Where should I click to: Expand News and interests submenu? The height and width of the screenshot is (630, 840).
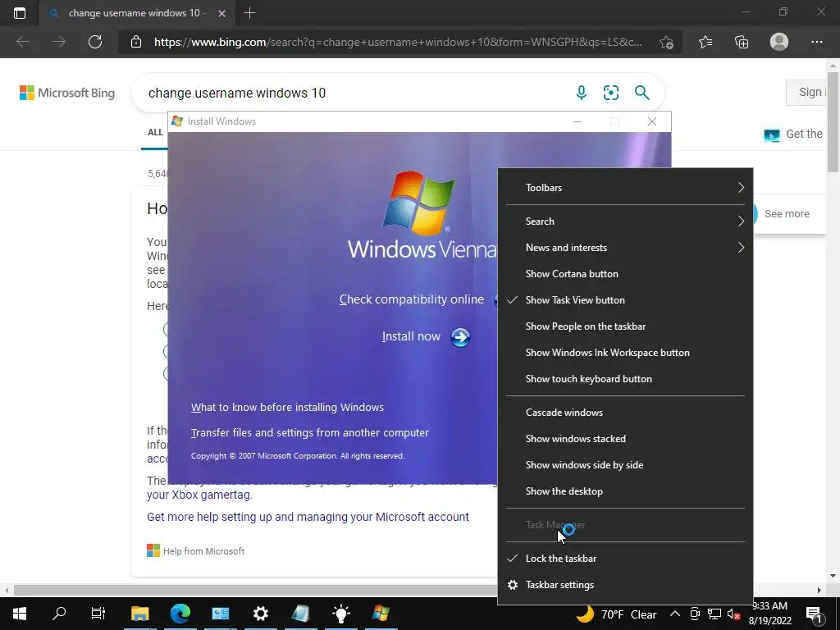click(625, 248)
